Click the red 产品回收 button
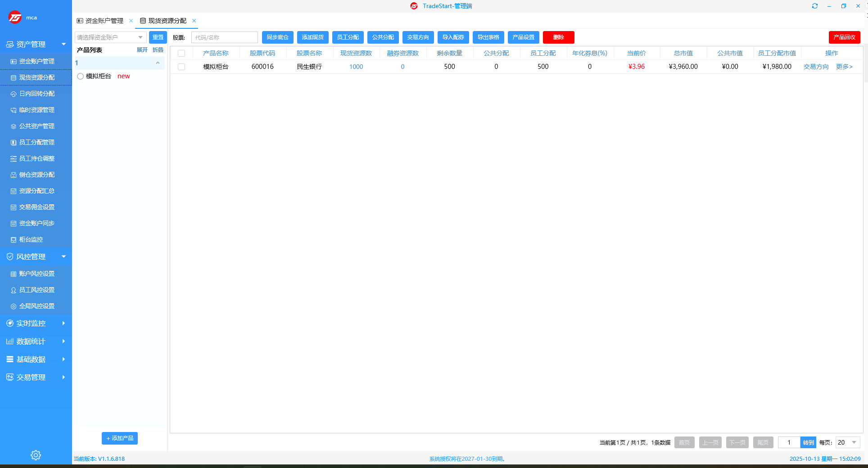This screenshot has width=868, height=468. [x=844, y=37]
